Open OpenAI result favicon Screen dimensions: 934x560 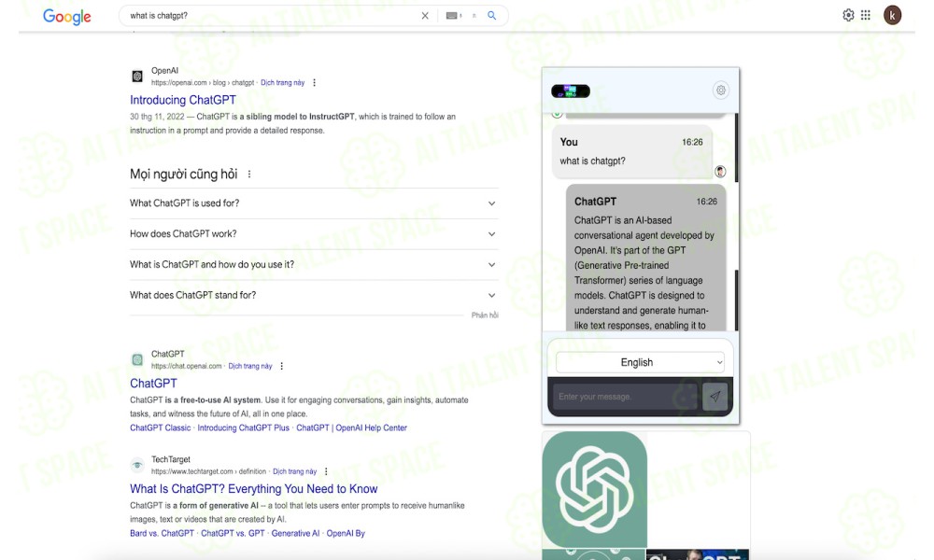[137, 77]
